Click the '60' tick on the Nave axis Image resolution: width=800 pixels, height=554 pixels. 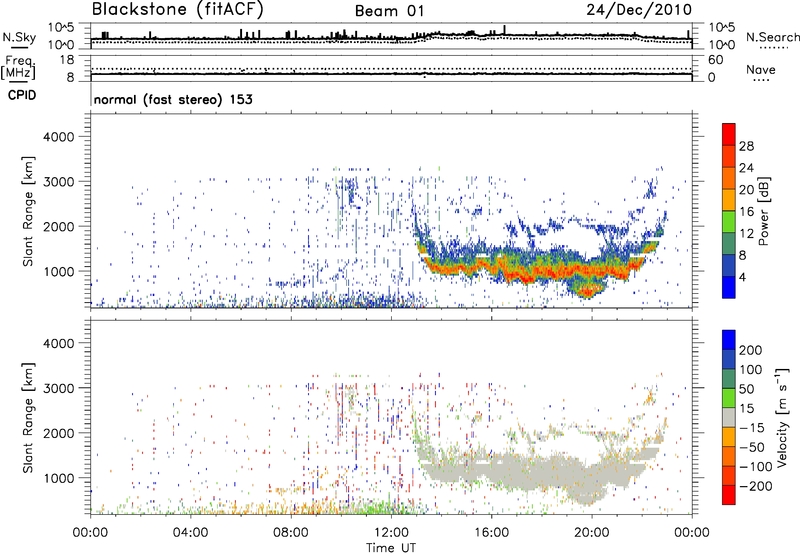click(x=715, y=60)
